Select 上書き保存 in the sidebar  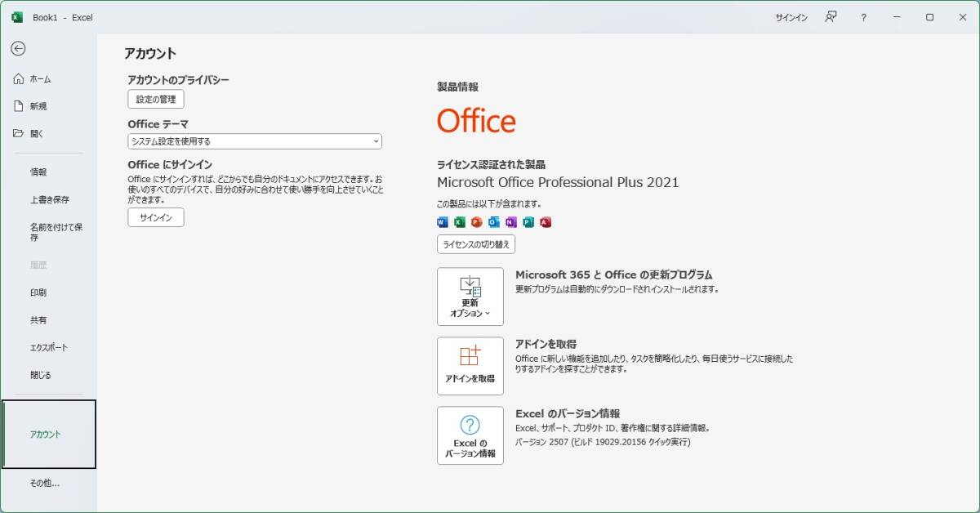point(49,199)
